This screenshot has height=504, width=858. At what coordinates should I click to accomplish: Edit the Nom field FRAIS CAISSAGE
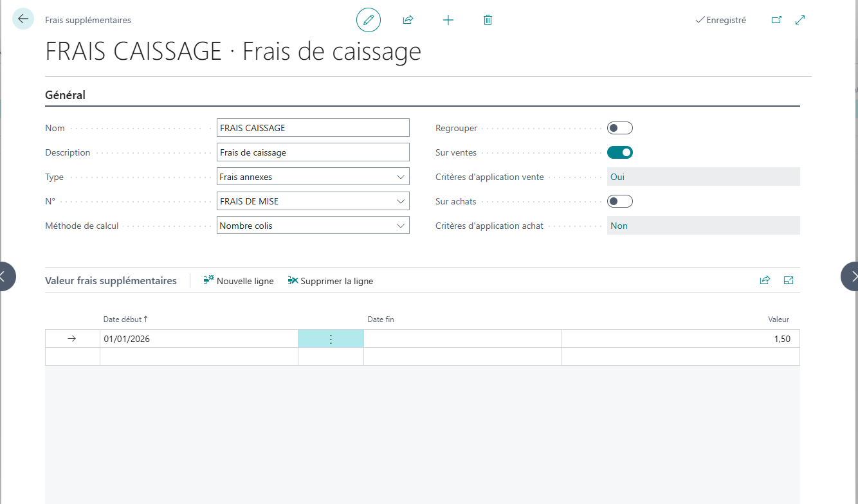(313, 128)
